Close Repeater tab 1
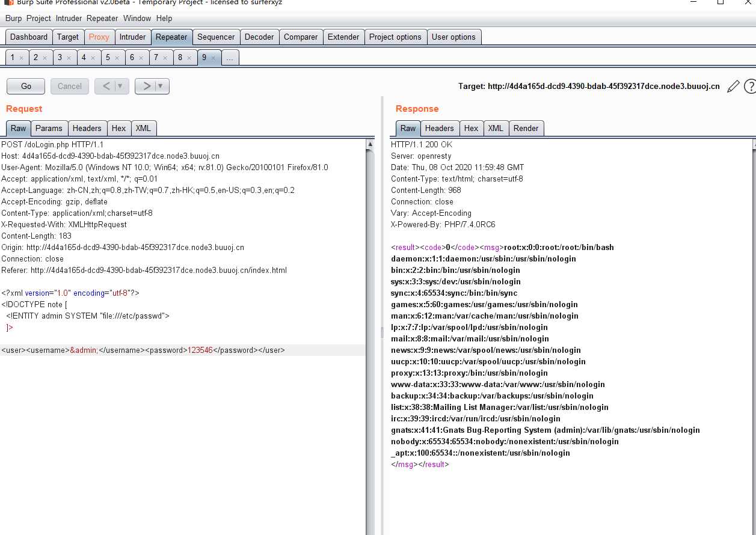 pos(21,58)
